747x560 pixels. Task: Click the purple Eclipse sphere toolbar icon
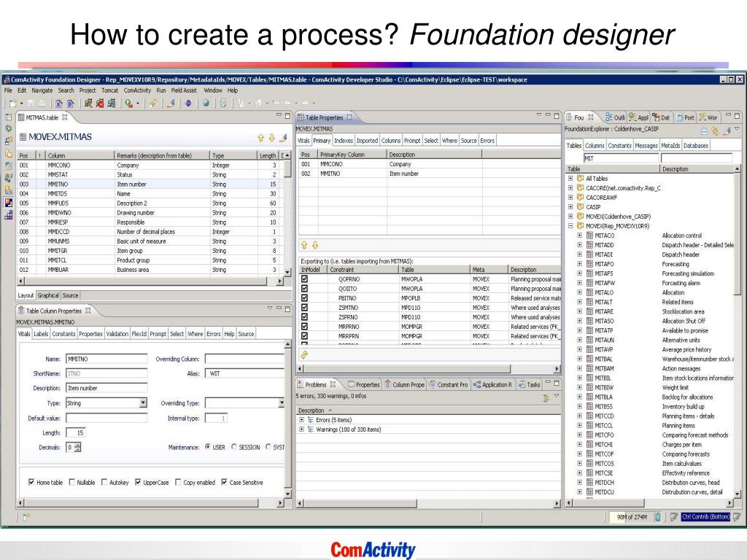188,103
